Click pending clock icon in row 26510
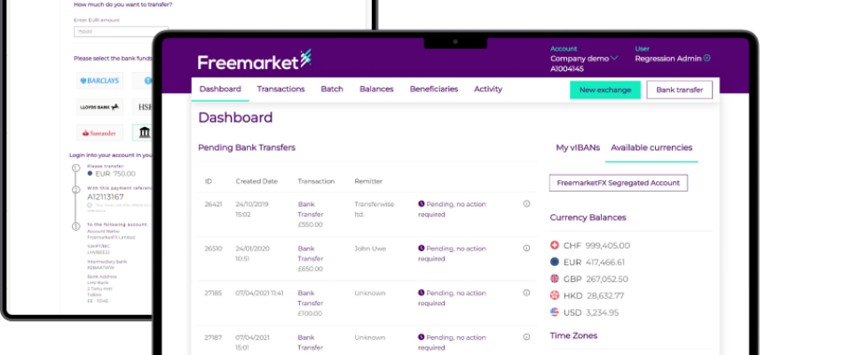Viewport: 868px width, 355px height. tap(422, 248)
